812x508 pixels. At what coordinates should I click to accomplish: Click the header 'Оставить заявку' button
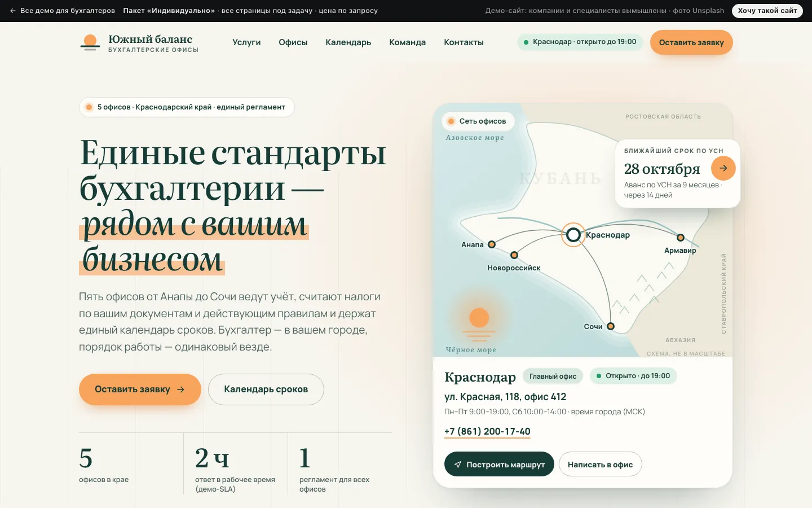point(691,42)
